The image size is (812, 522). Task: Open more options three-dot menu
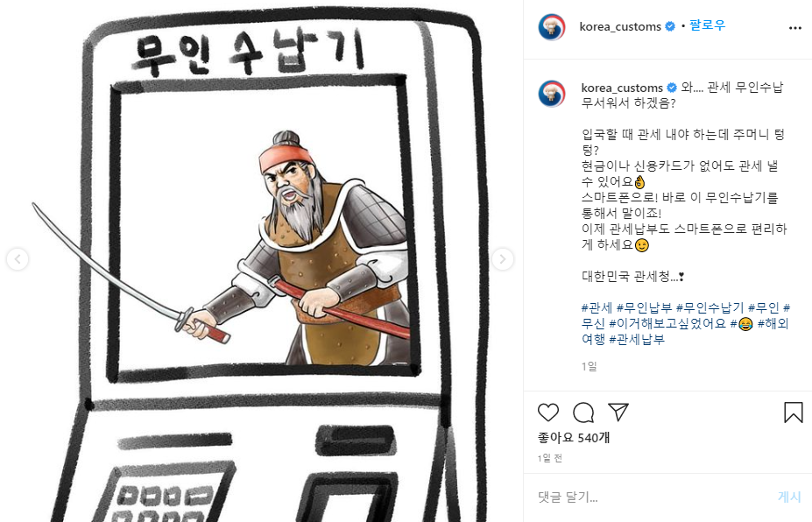coord(794,28)
